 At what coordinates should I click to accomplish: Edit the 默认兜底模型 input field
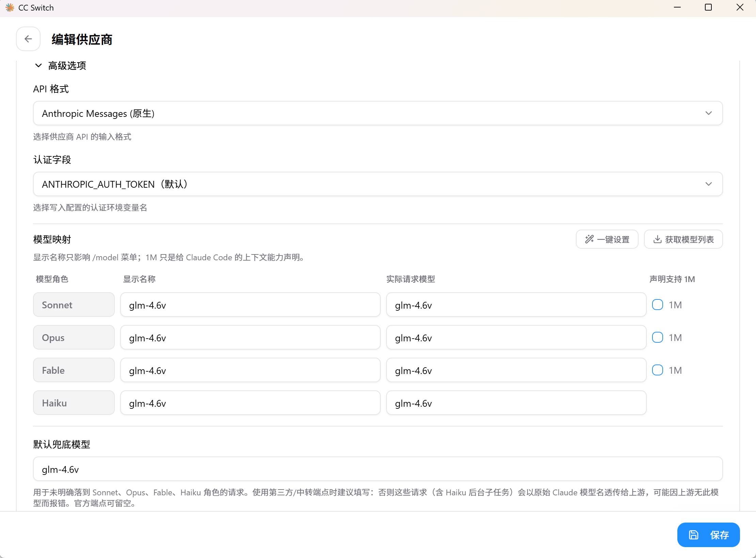tap(378, 469)
